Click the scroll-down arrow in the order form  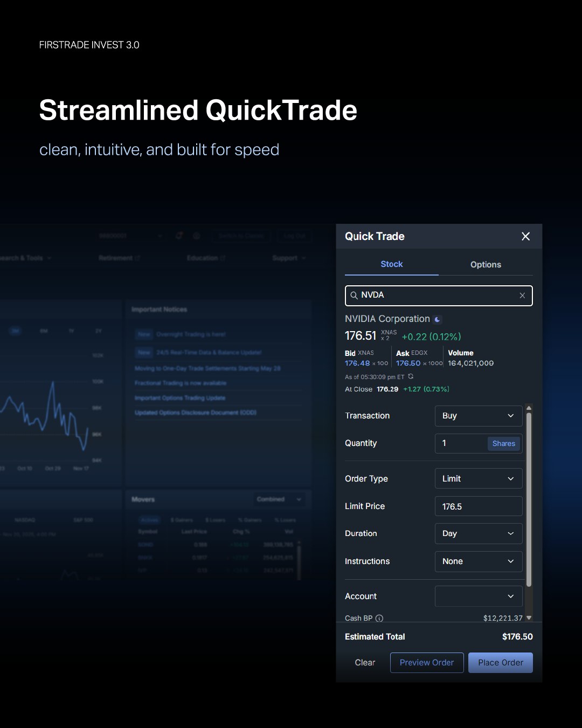[x=529, y=618]
